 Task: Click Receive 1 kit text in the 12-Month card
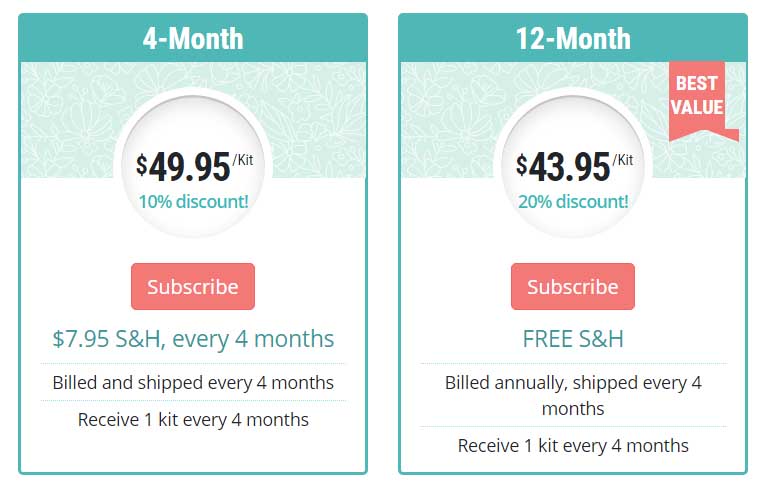pos(573,445)
